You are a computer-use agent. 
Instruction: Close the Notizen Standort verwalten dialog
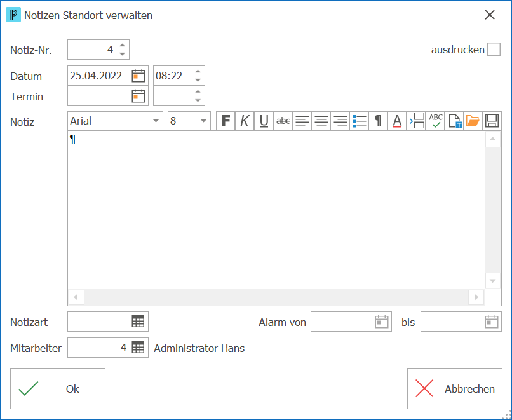pos(490,15)
